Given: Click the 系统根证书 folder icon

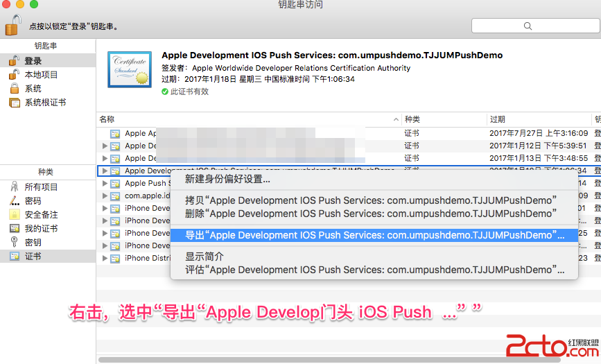Looking at the screenshot, I should 15,103.
